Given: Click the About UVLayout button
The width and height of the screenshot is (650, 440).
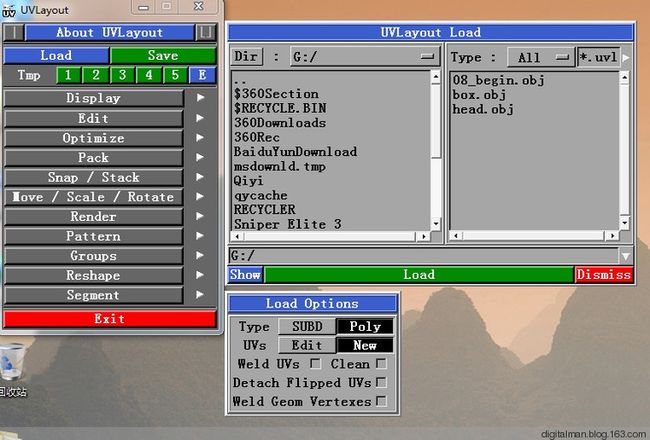Looking at the screenshot, I should (109, 32).
